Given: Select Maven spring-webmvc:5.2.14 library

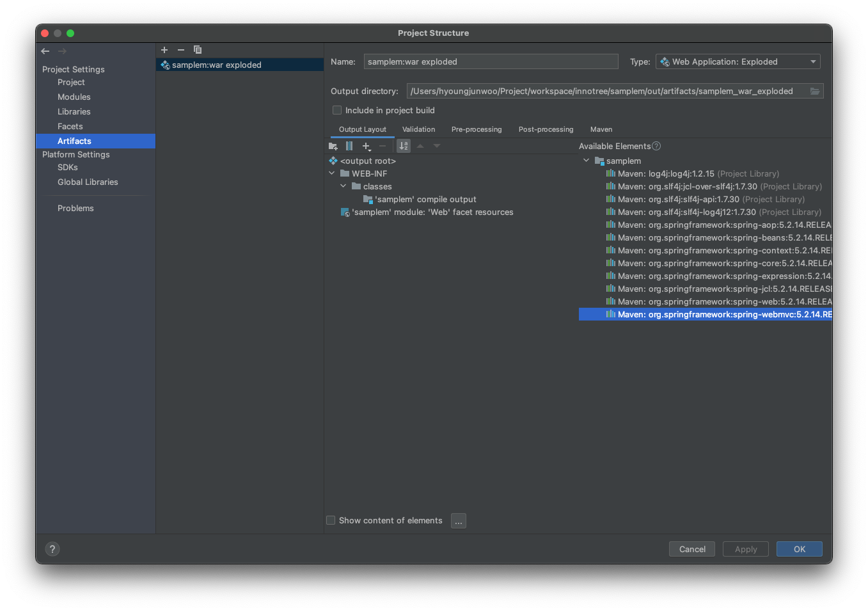Looking at the screenshot, I should click(706, 314).
